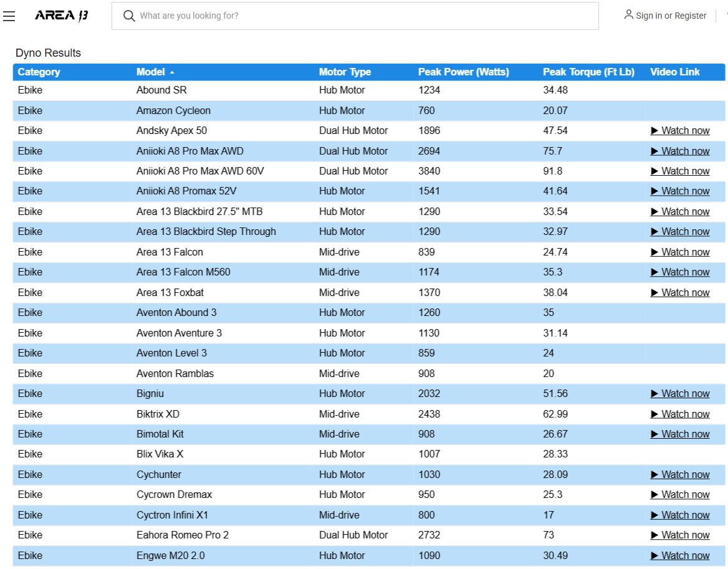This screenshot has height=569, width=728.
Task: Sort by Peak Power (Watts)
Action: point(463,72)
